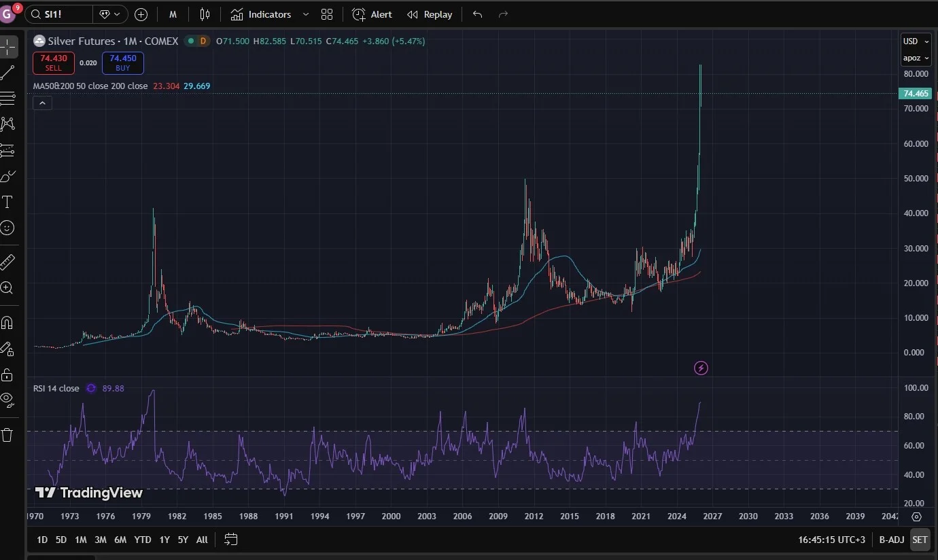Start bar Replay mode

(430, 14)
